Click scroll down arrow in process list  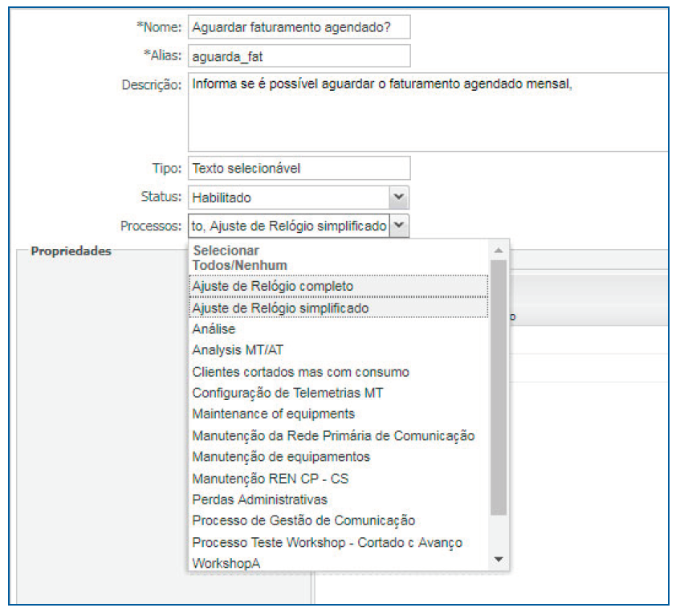tap(499, 559)
